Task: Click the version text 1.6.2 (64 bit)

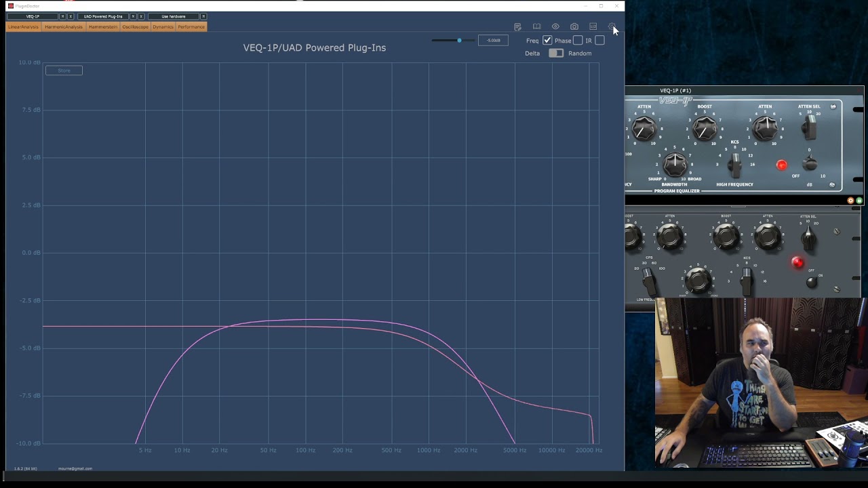Action: pos(26,468)
